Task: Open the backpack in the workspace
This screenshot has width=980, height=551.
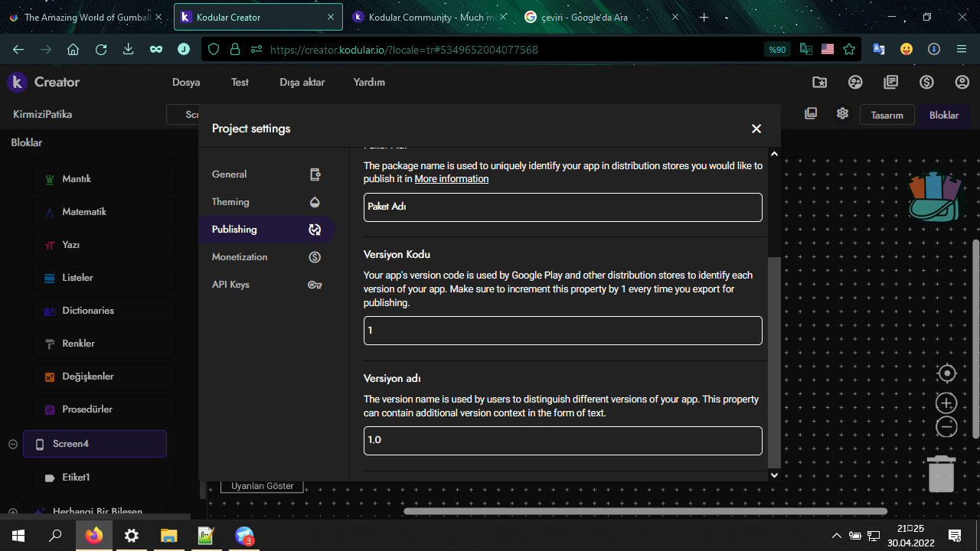Action: point(935,196)
